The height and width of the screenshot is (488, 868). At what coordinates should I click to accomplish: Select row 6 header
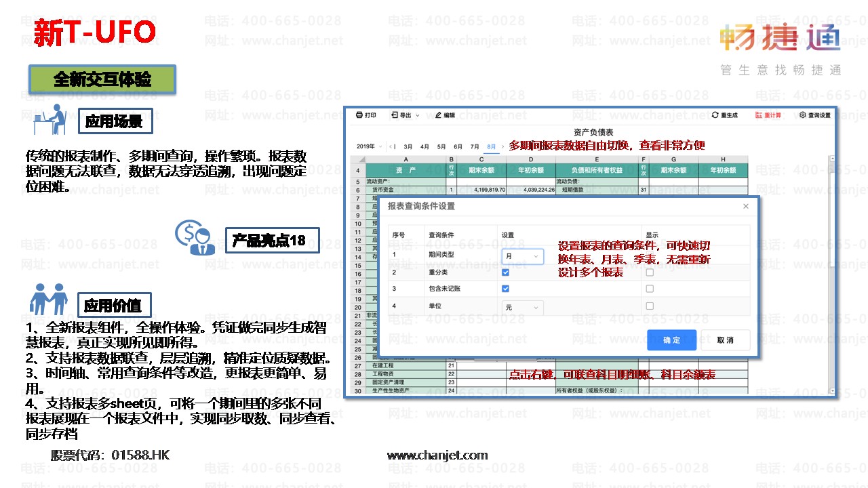pos(357,190)
